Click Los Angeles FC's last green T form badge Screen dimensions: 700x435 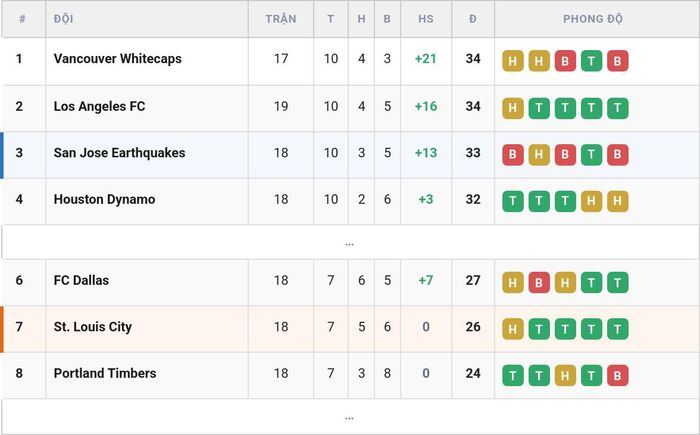tap(617, 108)
